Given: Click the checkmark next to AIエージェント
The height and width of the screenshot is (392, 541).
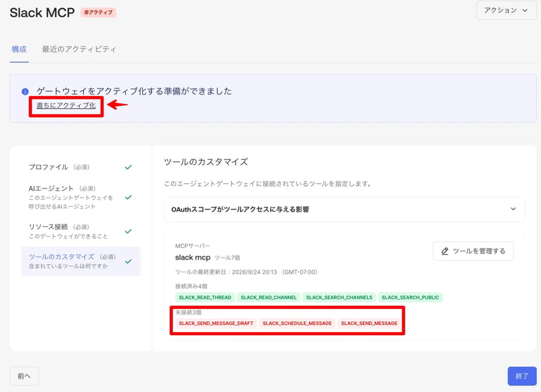Looking at the screenshot, I should pyautogui.click(x=128, y=197).
